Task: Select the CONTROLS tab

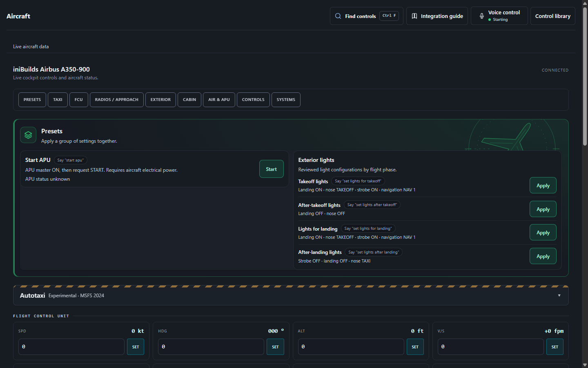Action: (253, 100)
